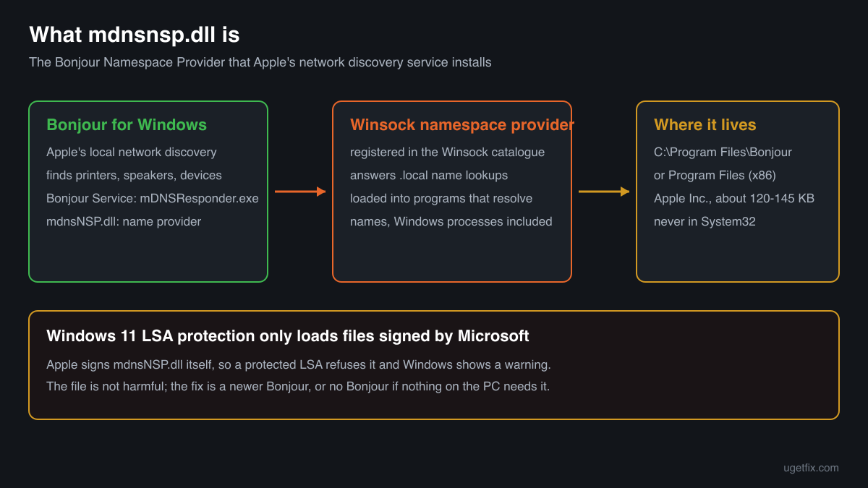Click 'loaded into programs that resolve' line

pos(441,198)
